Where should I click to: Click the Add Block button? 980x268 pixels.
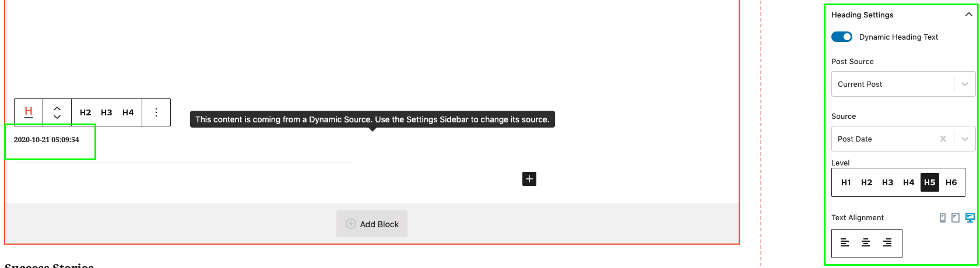(x=372, y=224)
